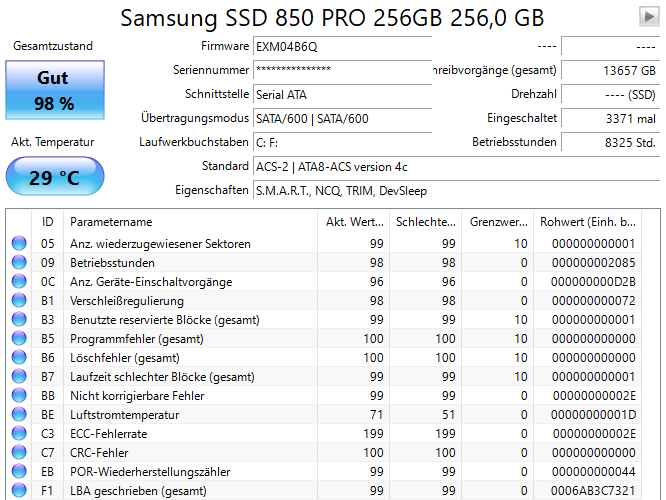The image size is (666, 500).
Task: Click status orb for Nicht korrigierbare Fehler
Action: pos(19,395)
